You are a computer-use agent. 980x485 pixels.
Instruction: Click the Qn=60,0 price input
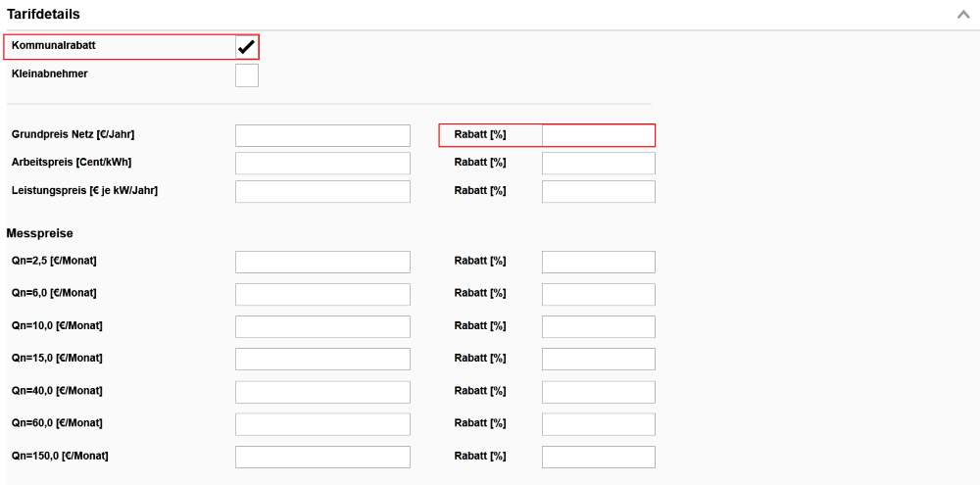pos(322,424)
